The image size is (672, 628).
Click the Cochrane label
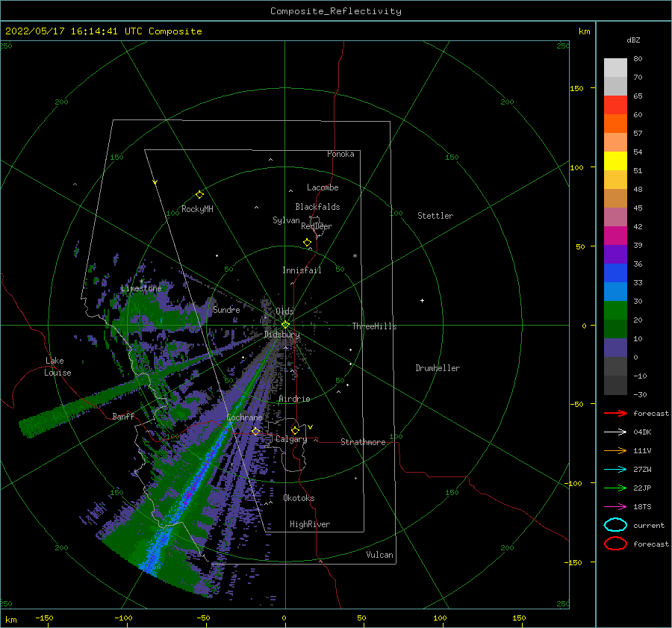[x=244, y=417]
